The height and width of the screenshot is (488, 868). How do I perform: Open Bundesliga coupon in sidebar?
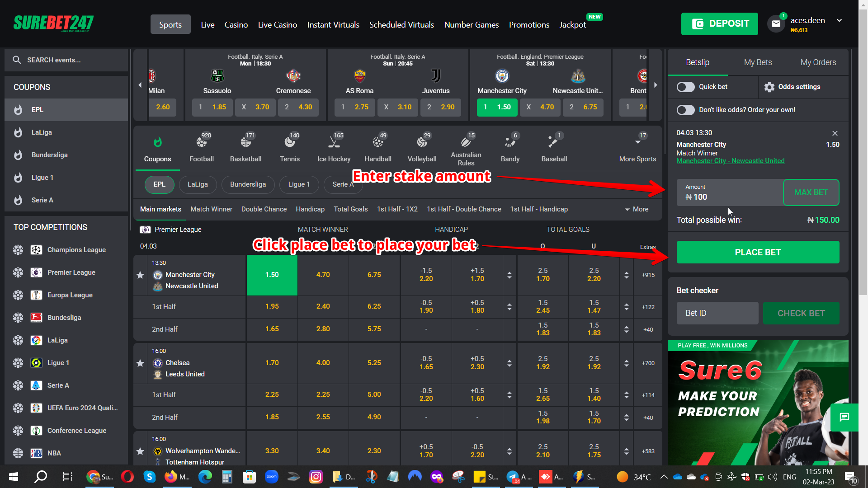(x=66, y=155)
